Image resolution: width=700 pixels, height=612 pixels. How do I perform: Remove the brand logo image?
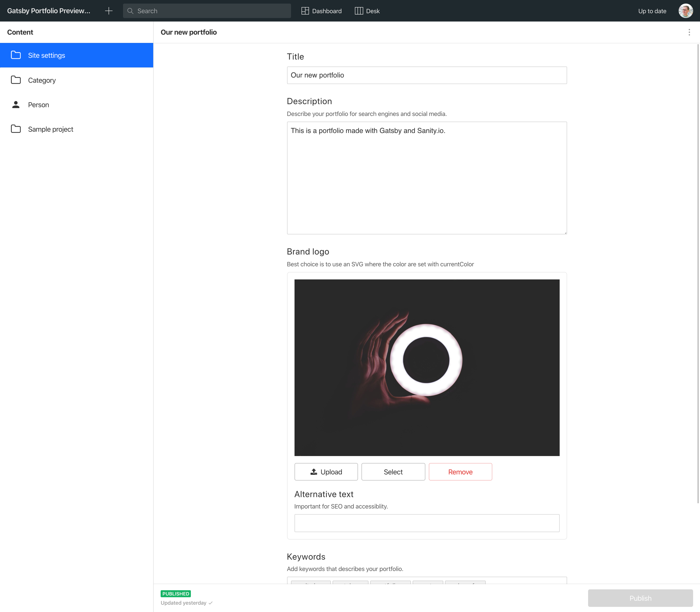pos(460,472)
